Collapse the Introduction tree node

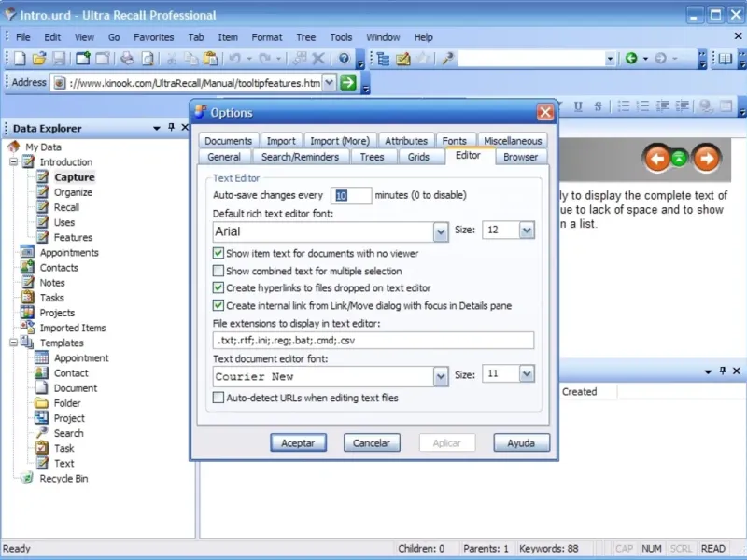point(13,161)
